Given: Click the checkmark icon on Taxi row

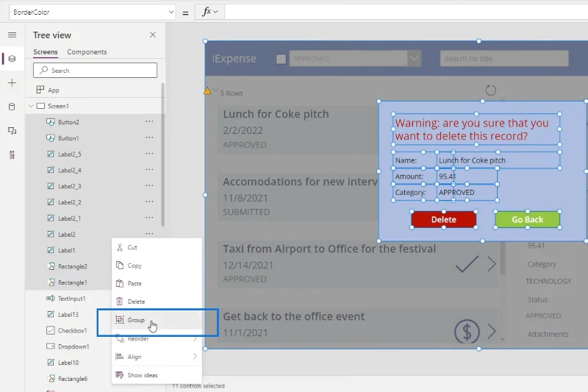Looking at the screenshot, I should (467, 264).
